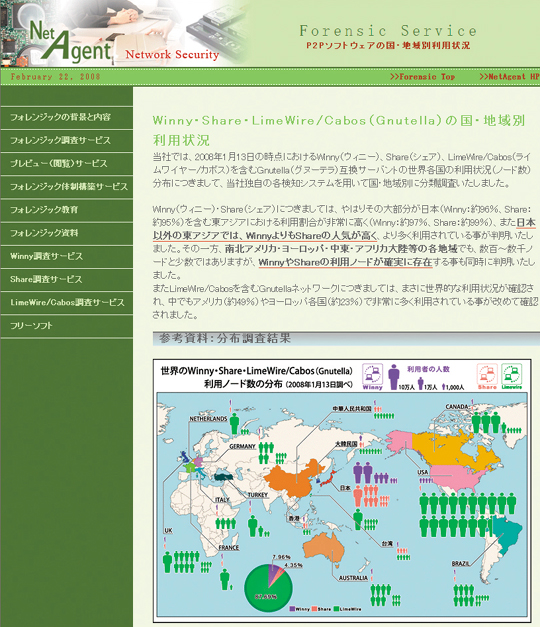Click the date February 22, 2008
540x627 pixels.
click(56, 76)
